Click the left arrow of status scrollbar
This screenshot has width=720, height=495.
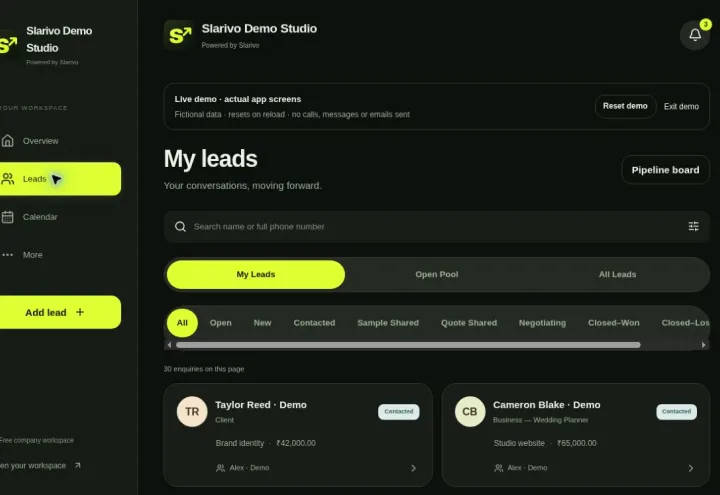pos(169,345)
